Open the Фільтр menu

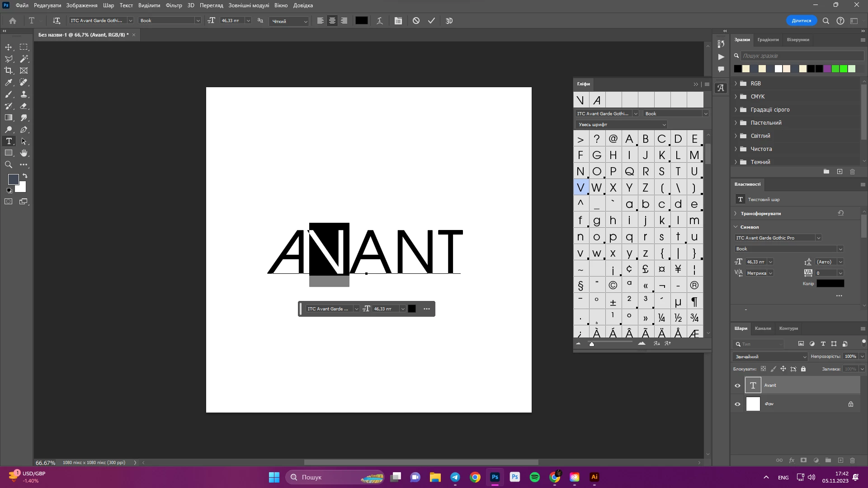[x=174, y=5]
